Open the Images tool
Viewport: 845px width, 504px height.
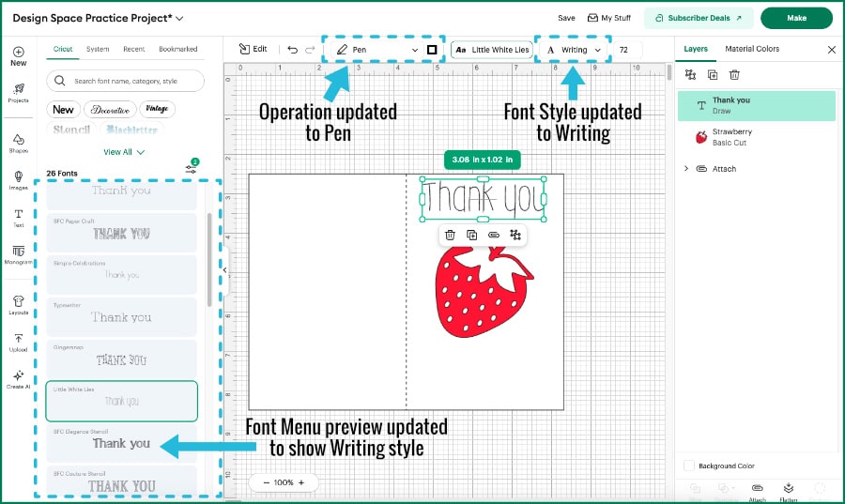pyautogui.click(x=19, y=180)
